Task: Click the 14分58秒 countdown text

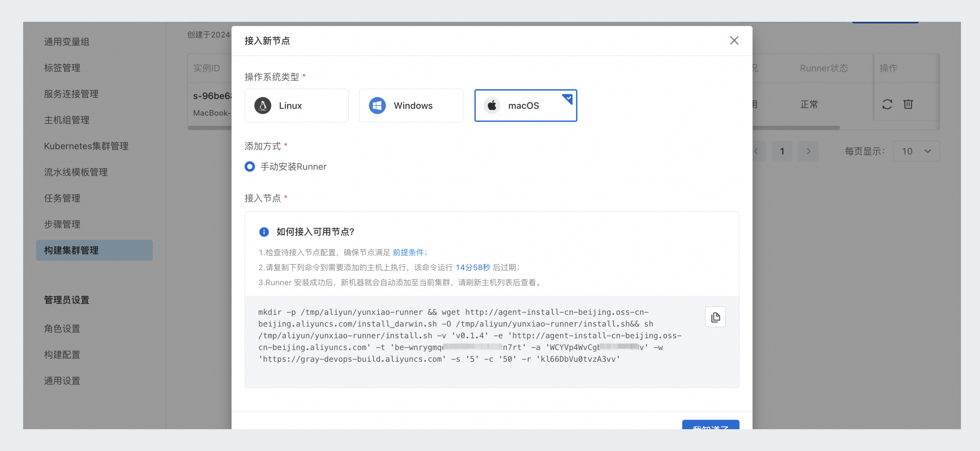Action: tap(473, 267)
